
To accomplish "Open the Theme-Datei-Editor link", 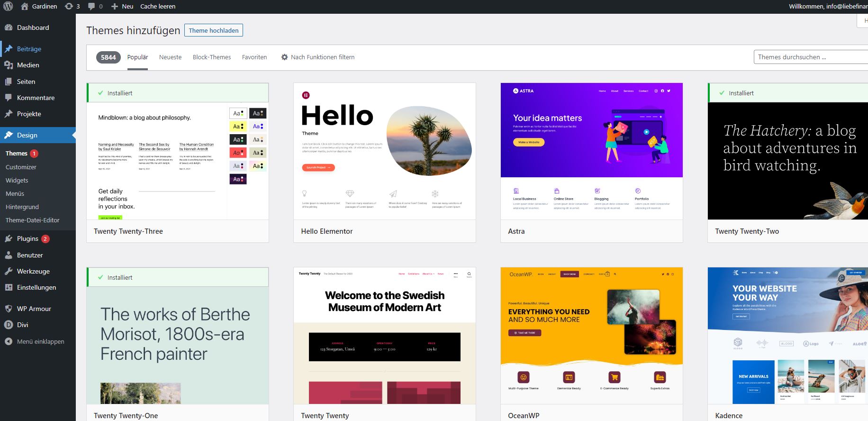I will (33, 220).
